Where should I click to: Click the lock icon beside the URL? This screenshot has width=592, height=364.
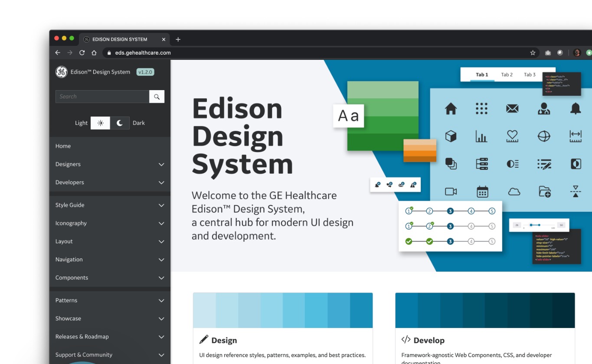tap(109, 53)
